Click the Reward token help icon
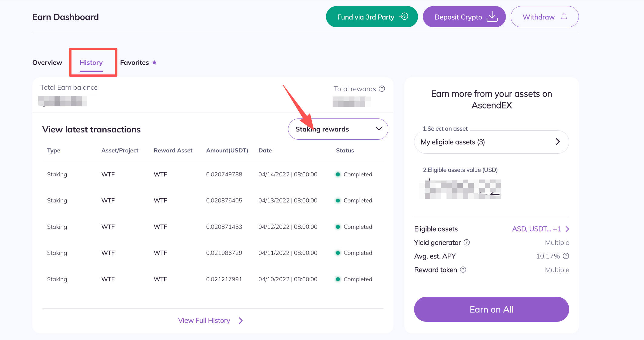This screenshot has width=644, height=340. click(463, 270)
